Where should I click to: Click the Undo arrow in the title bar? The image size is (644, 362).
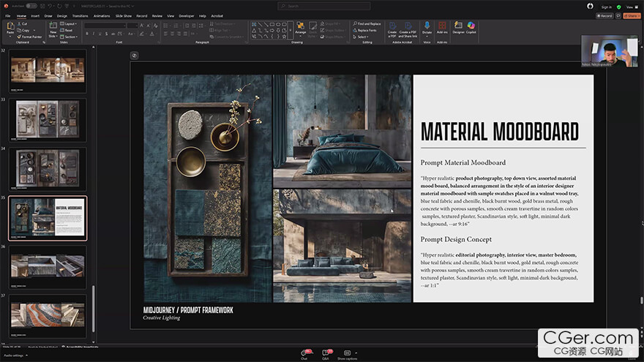click(50, 6)
